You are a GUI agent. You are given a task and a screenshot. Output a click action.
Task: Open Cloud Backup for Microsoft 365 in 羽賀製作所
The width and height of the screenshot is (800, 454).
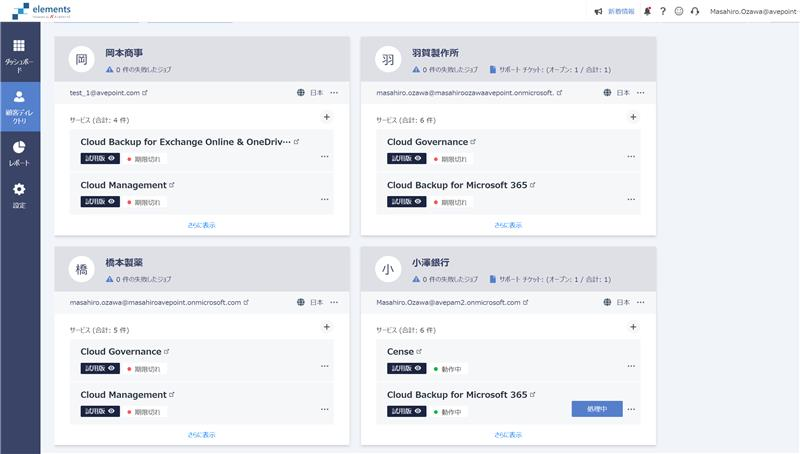(x=461, y=185)
